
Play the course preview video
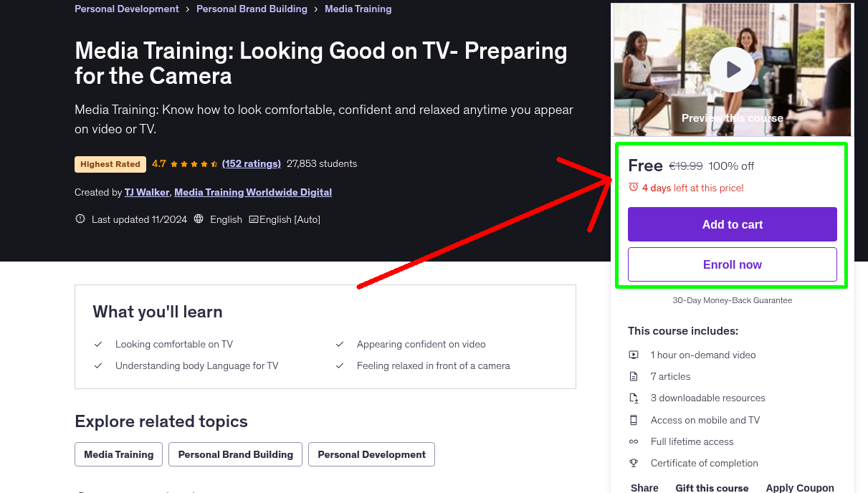click(x=732, y=70)
